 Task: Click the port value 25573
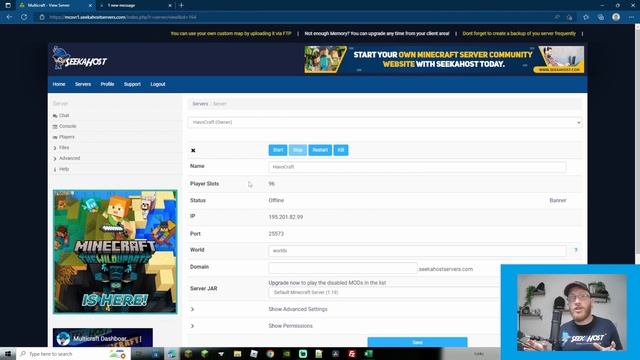[x=276, y=234]
